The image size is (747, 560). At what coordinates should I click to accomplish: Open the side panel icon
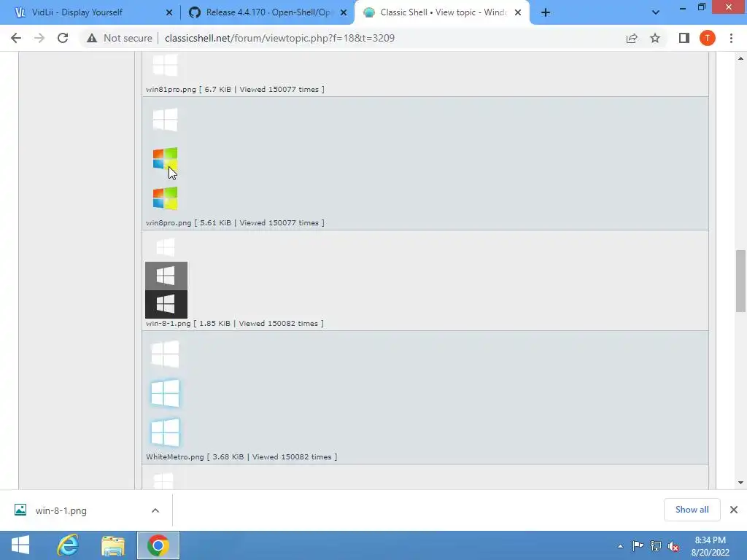[x=684, y=38]
